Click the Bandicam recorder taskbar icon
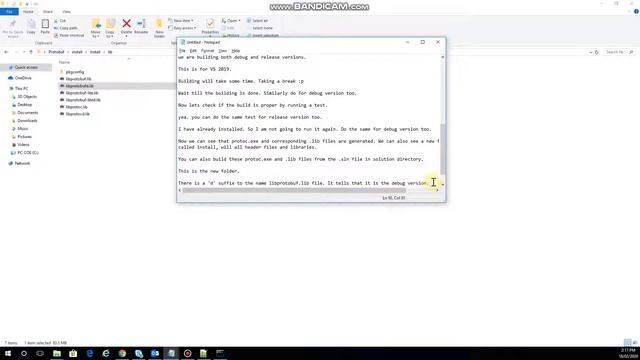The height and width of the screenshot is (360, 640). 187,353
